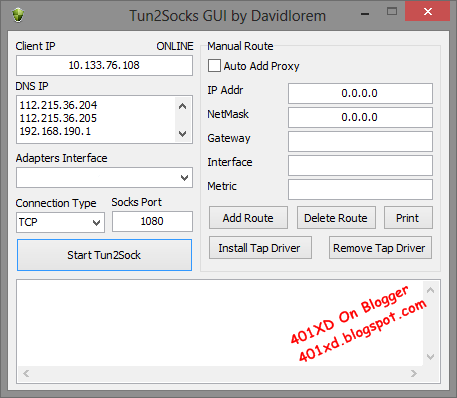Click the Client IP field

[x=104, y=65]
